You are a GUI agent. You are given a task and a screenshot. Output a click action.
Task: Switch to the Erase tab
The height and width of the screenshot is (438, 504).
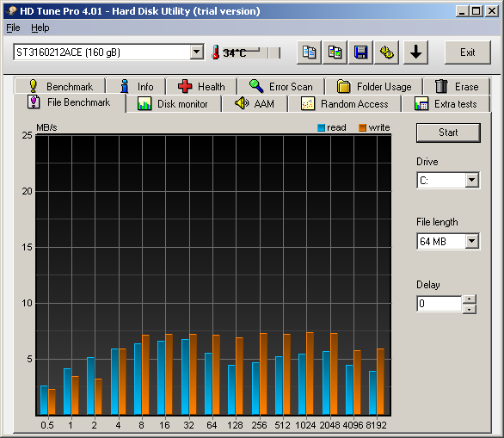coord(457,86)
